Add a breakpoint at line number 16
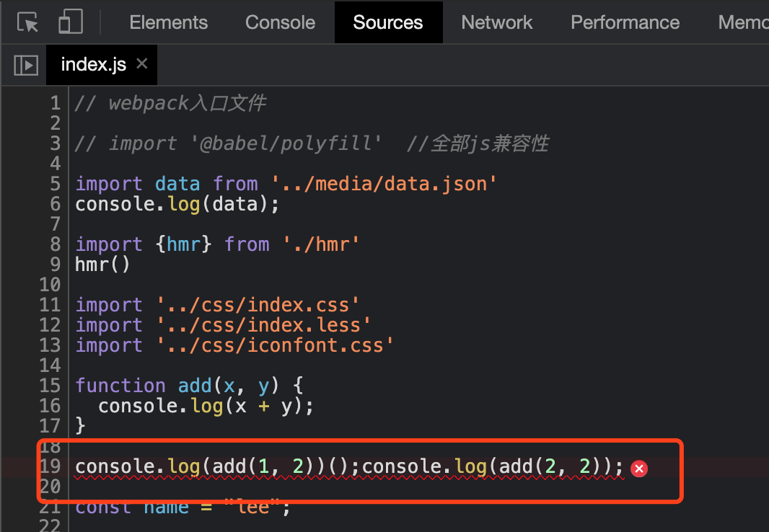Screen dimensions: 769x532 pos(50,406)
